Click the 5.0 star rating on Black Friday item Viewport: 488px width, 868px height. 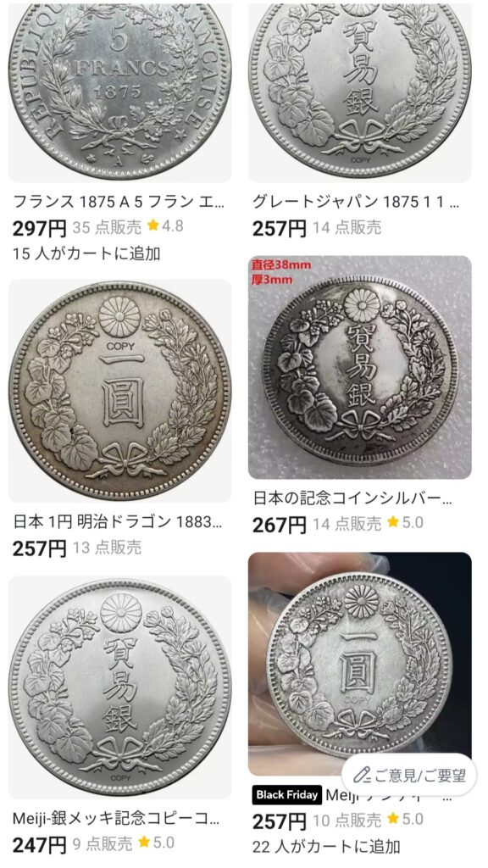pos(405,819)
